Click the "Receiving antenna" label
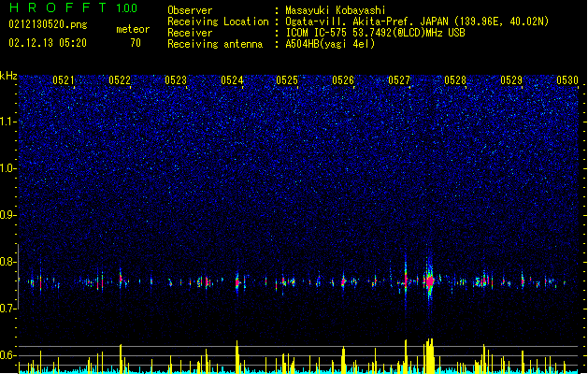 pyautogui.click(x=215, y=44)
